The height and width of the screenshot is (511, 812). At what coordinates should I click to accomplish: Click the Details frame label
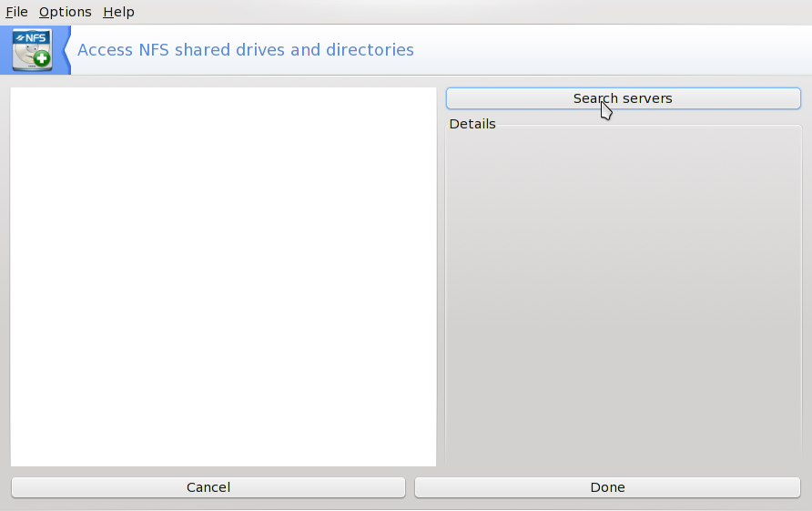pos(472,124)
